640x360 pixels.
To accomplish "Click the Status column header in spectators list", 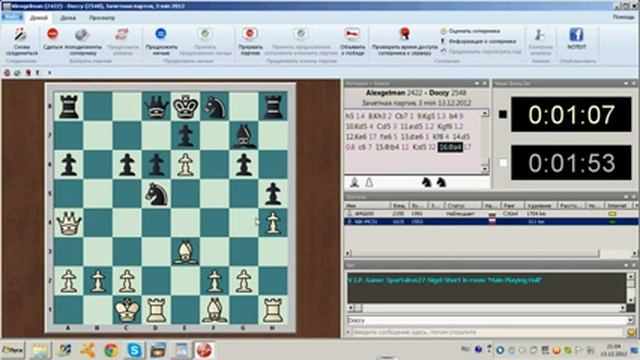I will click(463, 206).
